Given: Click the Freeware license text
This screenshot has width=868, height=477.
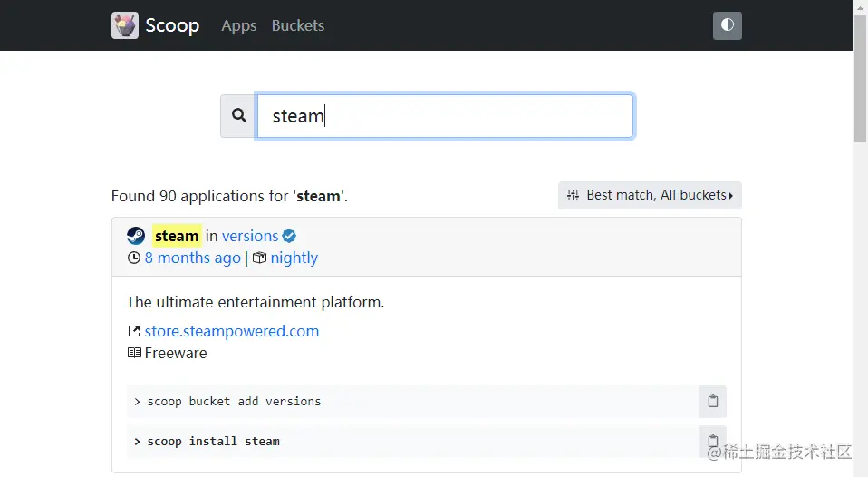Looking at the screenshot, I should click(176, 353).
